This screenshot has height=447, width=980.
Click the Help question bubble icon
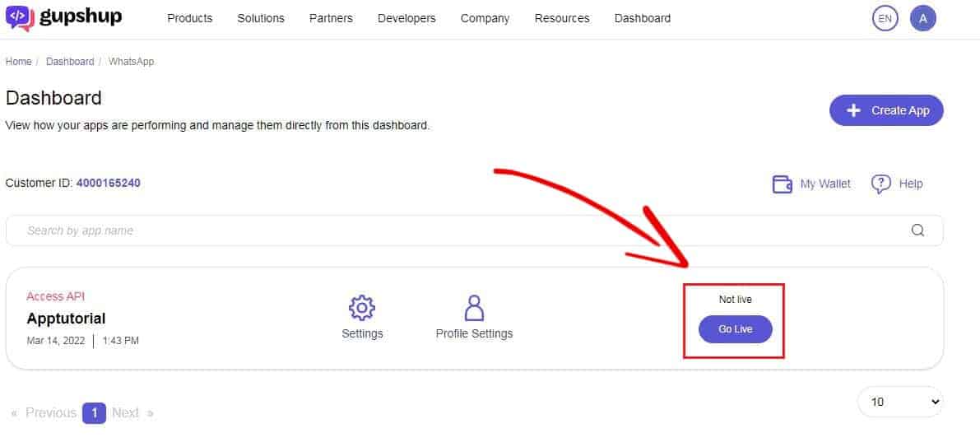[880, 184]
